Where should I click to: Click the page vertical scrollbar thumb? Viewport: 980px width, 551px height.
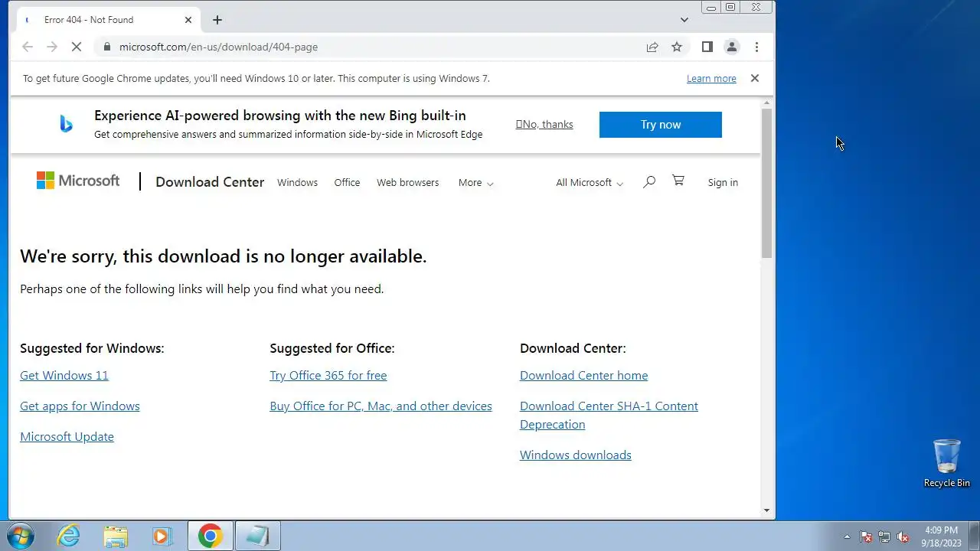pos(767,182)
